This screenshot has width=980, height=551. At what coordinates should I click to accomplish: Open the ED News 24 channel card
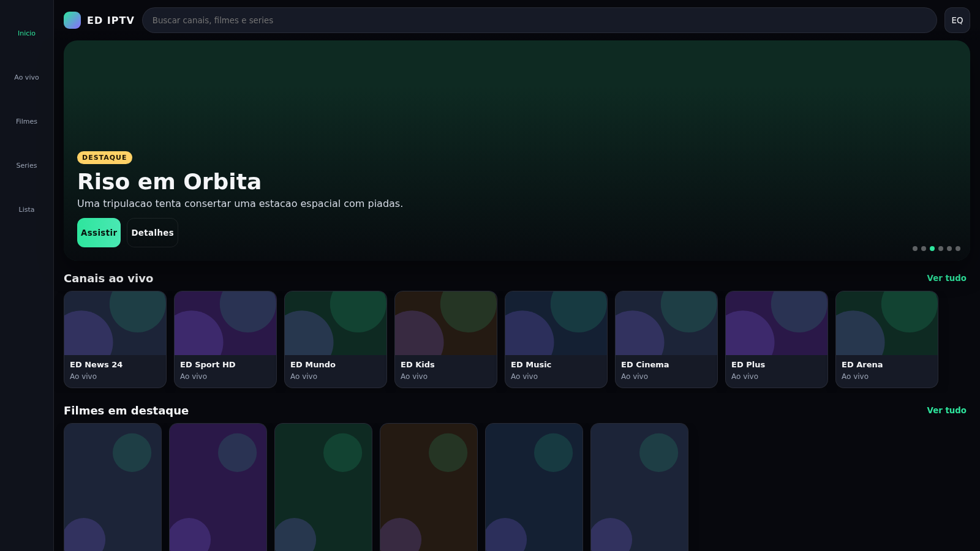[x=115, y=339]
